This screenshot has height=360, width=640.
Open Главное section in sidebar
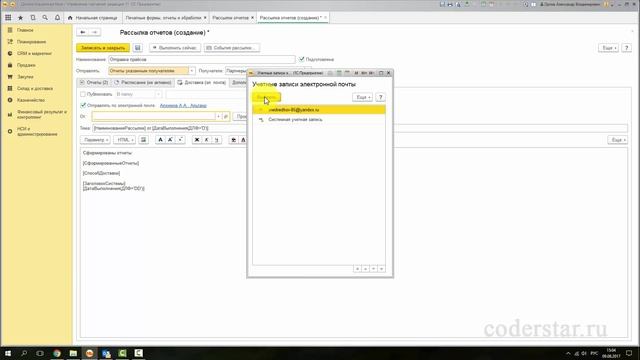tap(25, 30)
